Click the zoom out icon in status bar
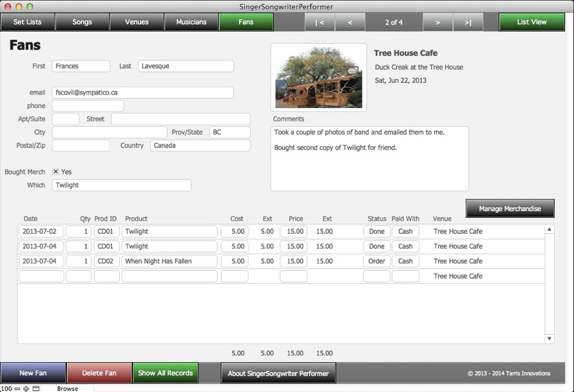 pyautogui.click(x=17, y=388)
